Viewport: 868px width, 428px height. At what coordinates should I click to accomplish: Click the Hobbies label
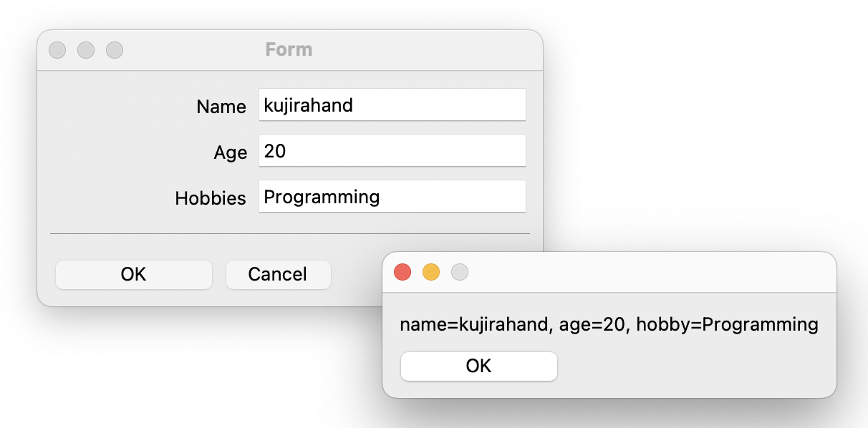[211, 198]
